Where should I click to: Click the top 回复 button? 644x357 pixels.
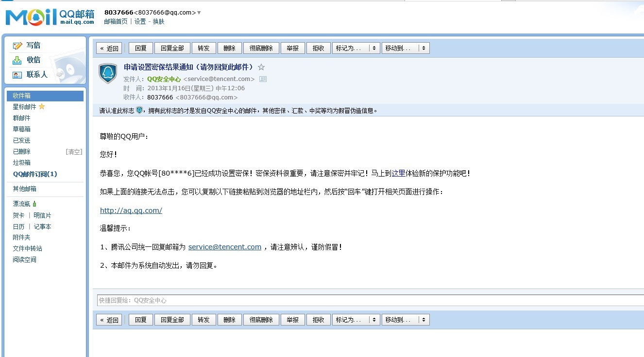[x=141, y=48]
